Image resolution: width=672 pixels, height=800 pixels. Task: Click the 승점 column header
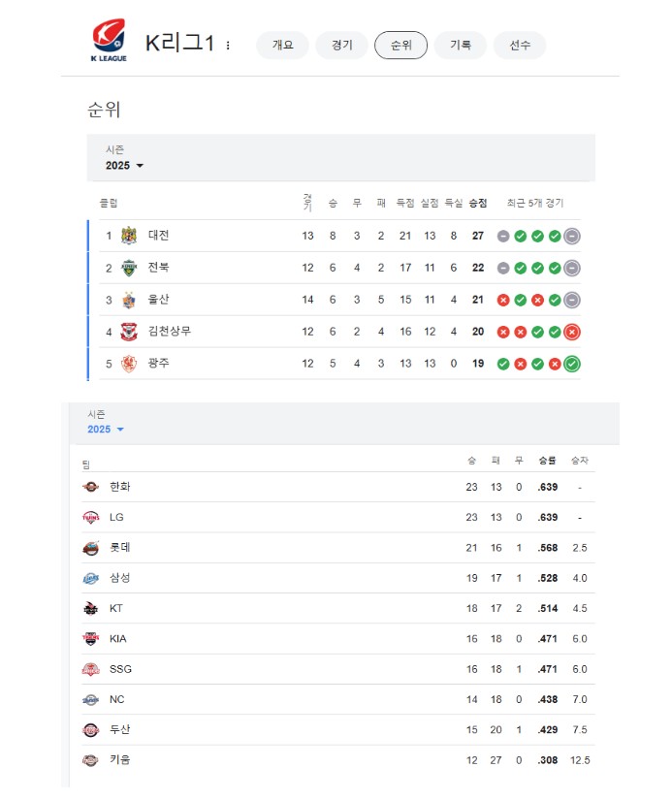(x=478, y=203)
